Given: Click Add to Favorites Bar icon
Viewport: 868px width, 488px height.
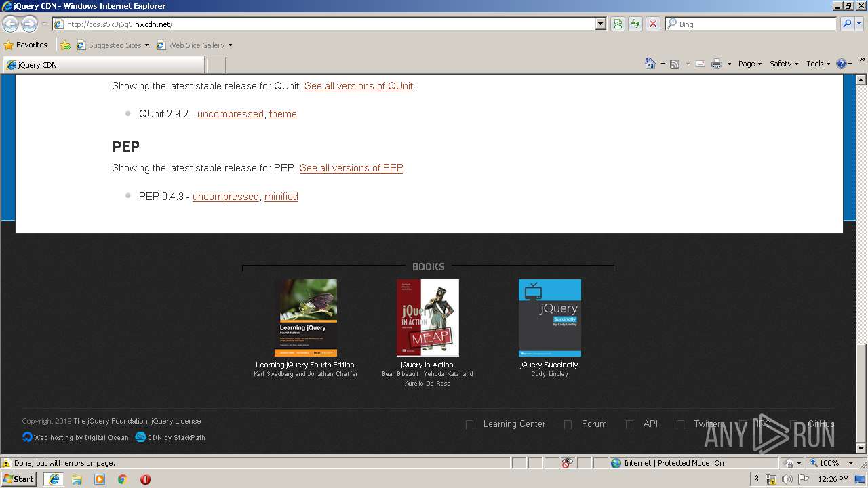Looking at the screenshot, I should click(x=65, y=45).
